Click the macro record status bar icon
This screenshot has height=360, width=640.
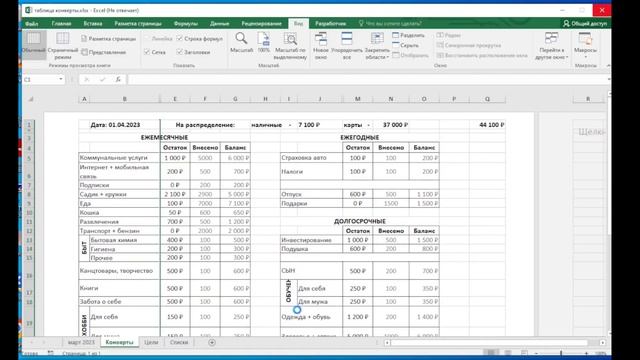(51, 353)
